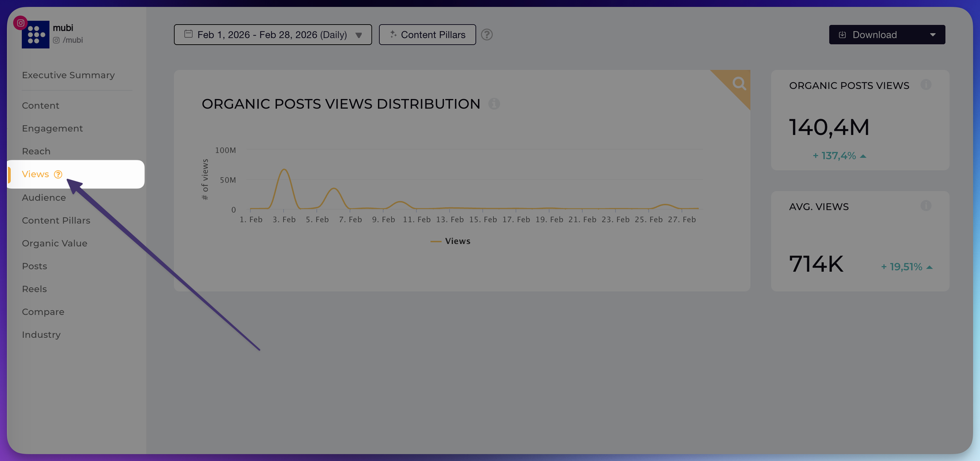Click the download icon inside the Download button
Screen dimensions: 980x461
842,34
